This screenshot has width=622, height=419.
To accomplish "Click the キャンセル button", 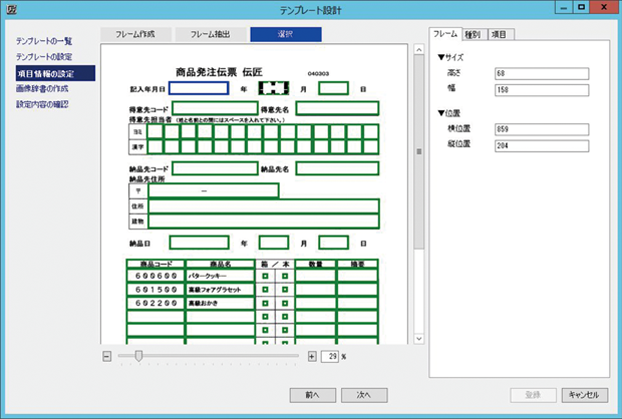I will [585, 395].
